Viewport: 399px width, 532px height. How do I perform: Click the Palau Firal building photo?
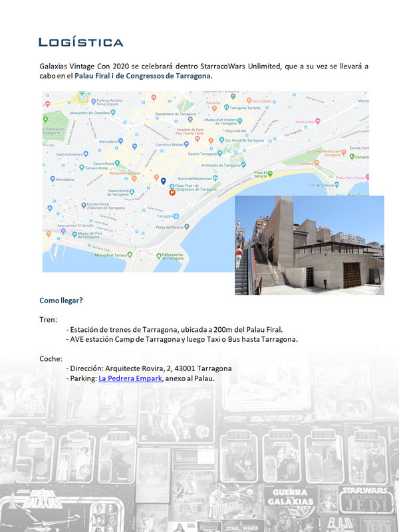click(309, 245)
